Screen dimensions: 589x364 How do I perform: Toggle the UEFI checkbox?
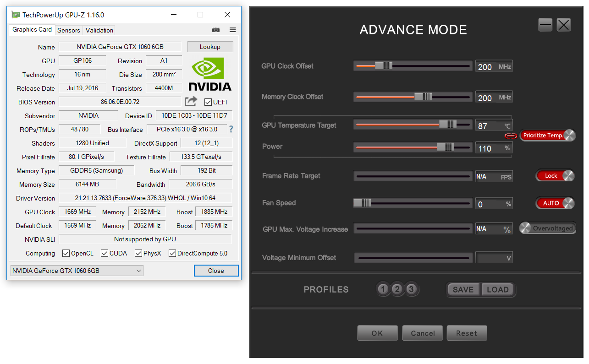point(208,102)
